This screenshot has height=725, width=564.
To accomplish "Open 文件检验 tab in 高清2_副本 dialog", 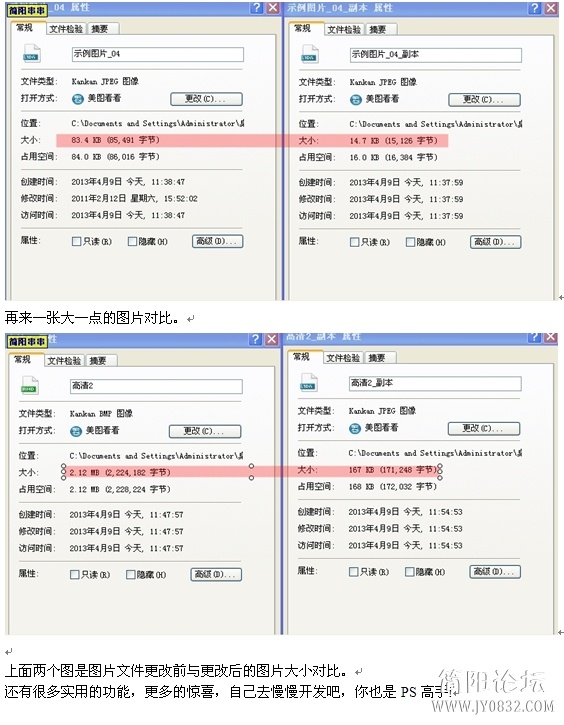I will pos(343,358).
